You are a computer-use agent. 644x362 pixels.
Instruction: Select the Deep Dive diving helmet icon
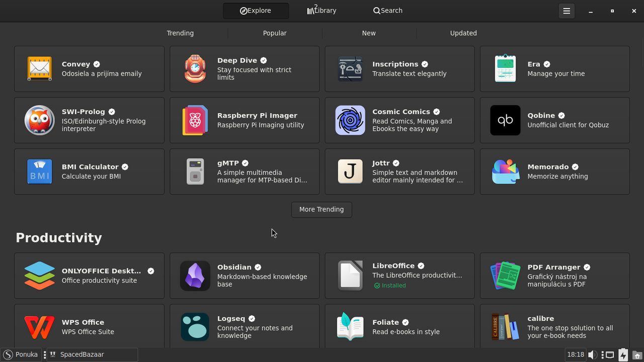pos(195,69)
